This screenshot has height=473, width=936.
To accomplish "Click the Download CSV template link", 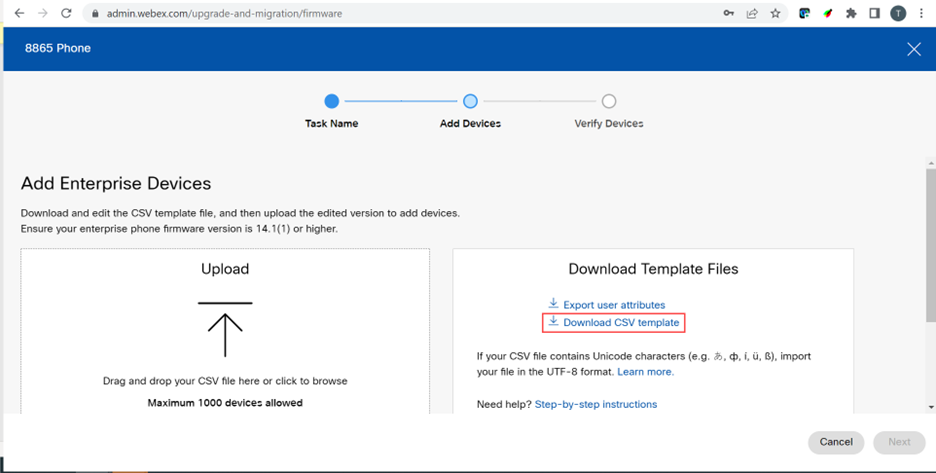I will [x=621, y=322].
